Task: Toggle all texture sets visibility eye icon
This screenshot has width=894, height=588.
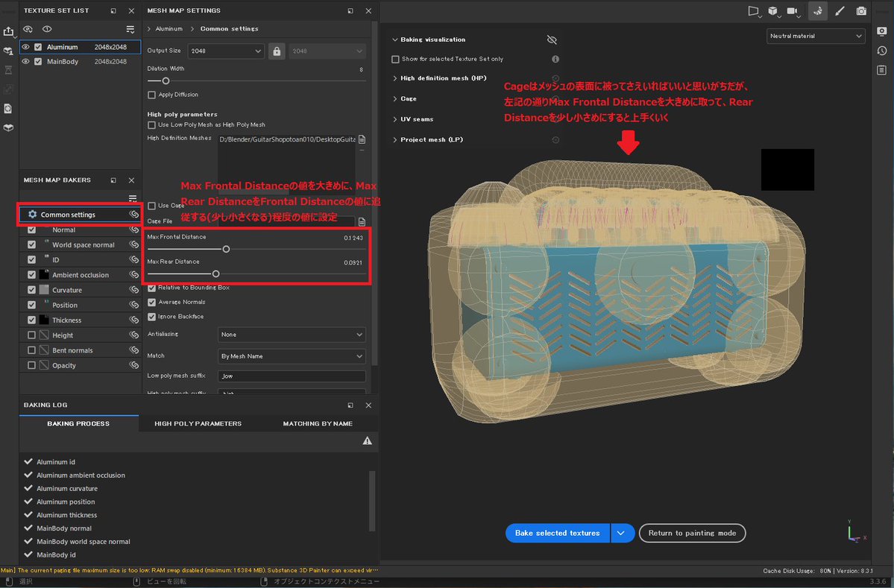Action: [x=28, y=29]
